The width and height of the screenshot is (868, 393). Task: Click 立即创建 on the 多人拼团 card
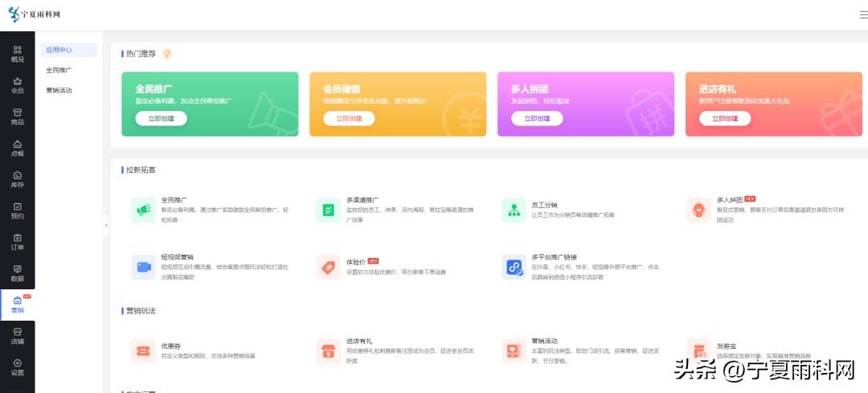coord(537,118)
